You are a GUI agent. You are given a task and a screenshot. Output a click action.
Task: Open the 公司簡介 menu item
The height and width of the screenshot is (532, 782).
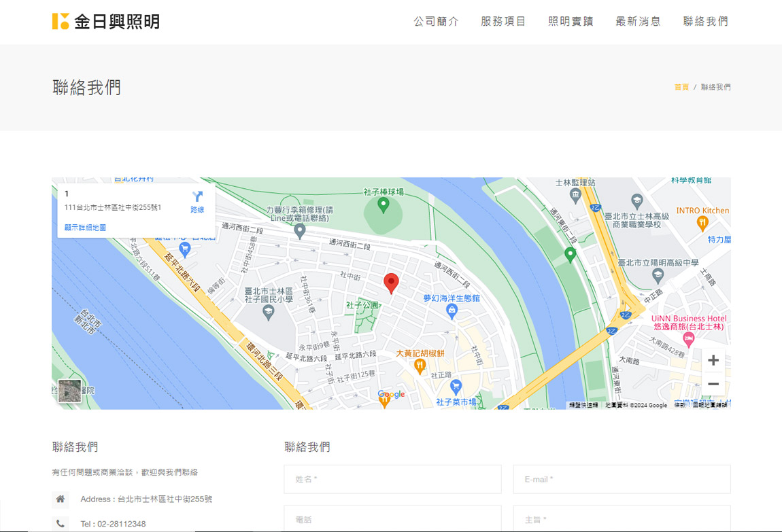(x=436, y=22)
